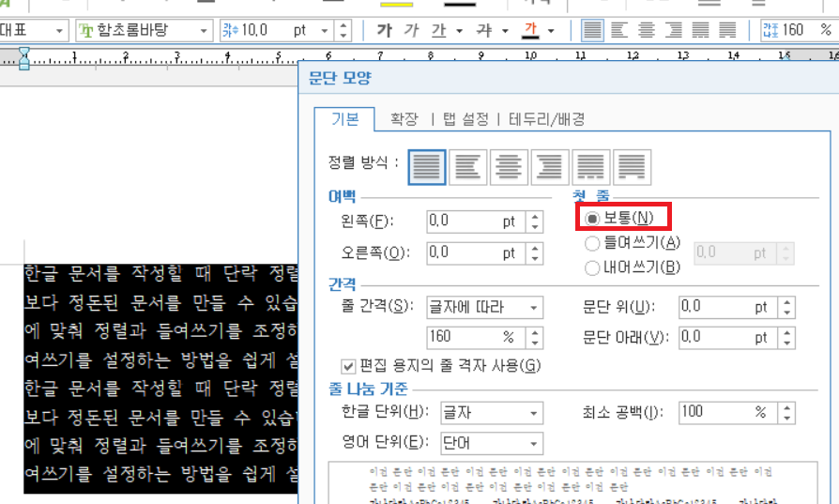Select justify alignment in the toolbar
Image resolution: width=839 pixels, height=504 pixels.
pos(592,30)
